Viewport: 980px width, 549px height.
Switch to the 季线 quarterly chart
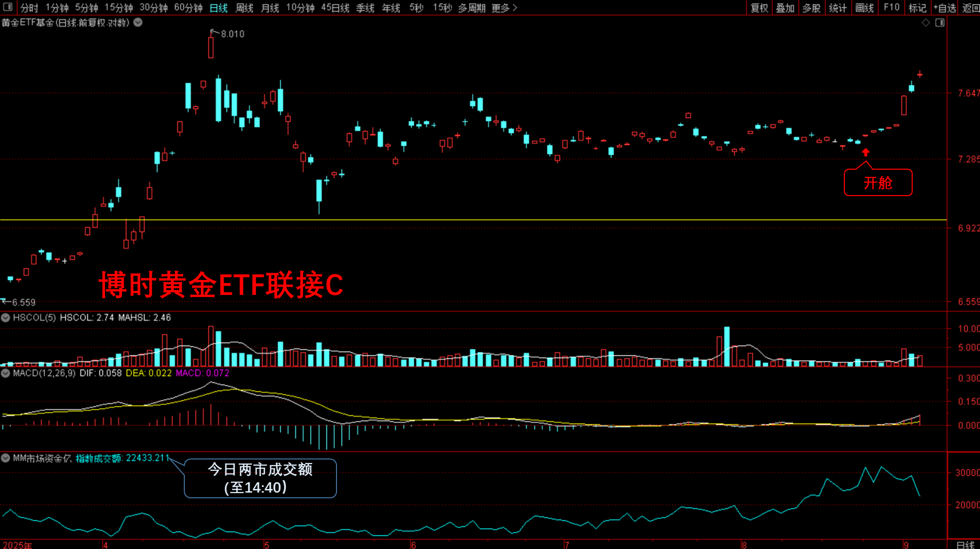click(x=365, y=8)
